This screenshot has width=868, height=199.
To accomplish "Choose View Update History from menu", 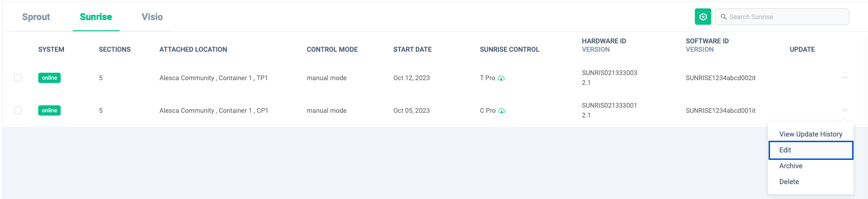I will [x=811, y=134].
